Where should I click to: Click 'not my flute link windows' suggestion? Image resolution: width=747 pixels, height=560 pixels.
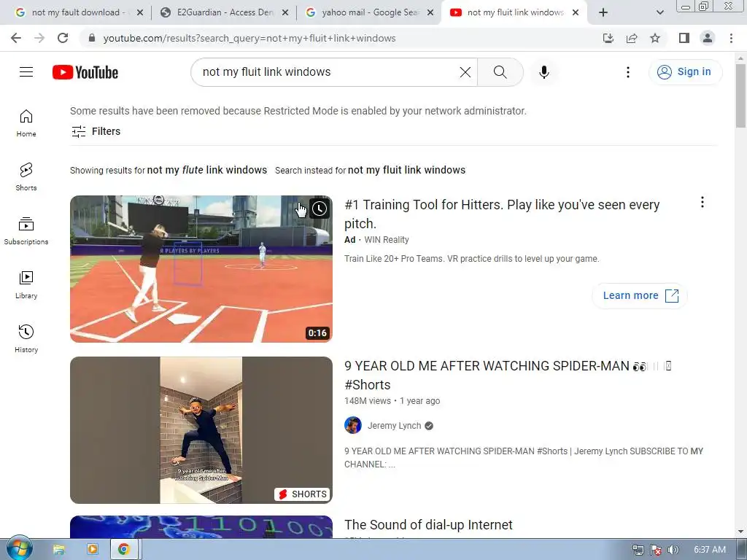(206, 170)
